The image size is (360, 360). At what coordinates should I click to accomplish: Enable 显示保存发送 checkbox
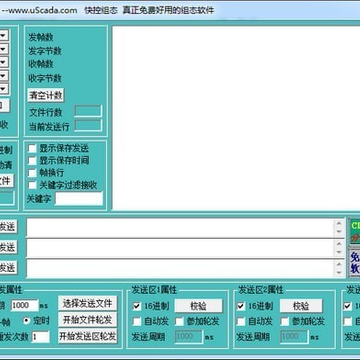32,148
